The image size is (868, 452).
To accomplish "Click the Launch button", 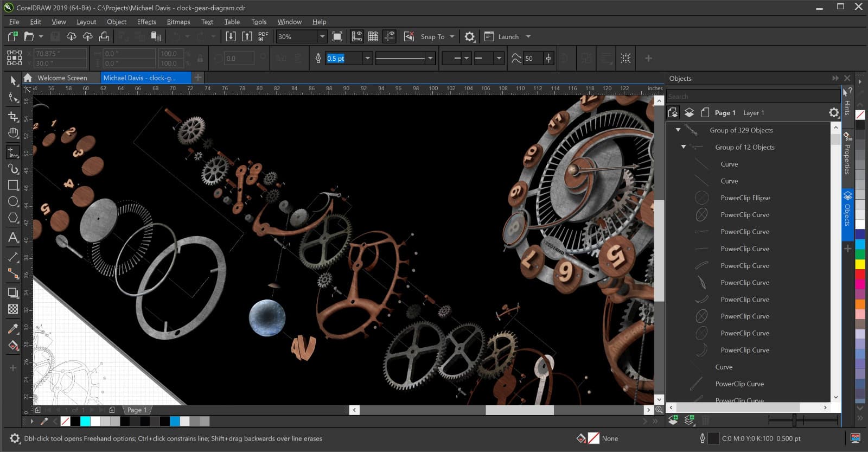I will [508, 37].
